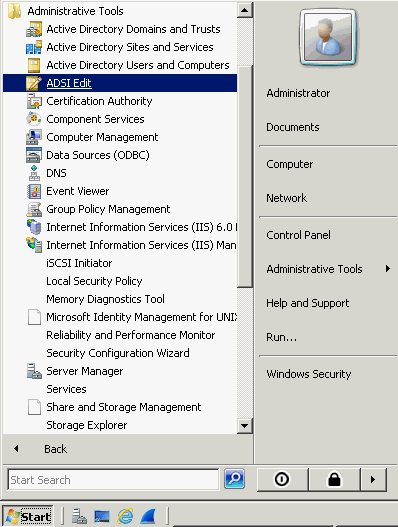Click the programs list scrollbar thumb
Image resolution: width=398 pixels, height=527 pixels.
tap(245, 176)
